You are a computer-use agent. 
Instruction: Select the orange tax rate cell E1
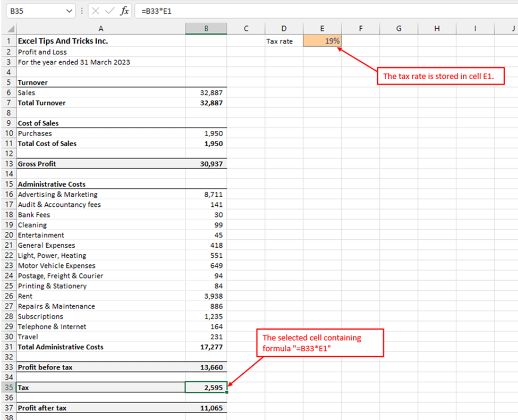[x=322, y=41]
